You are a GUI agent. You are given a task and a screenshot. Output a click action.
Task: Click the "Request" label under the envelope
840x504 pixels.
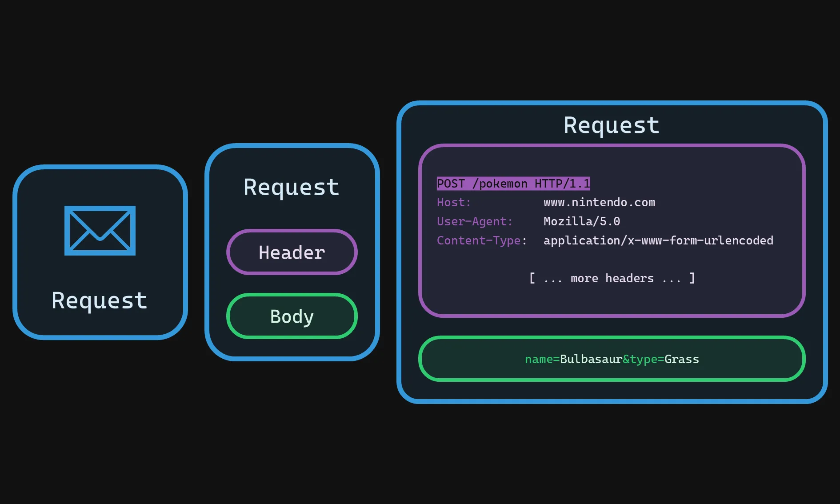(100, 301)
